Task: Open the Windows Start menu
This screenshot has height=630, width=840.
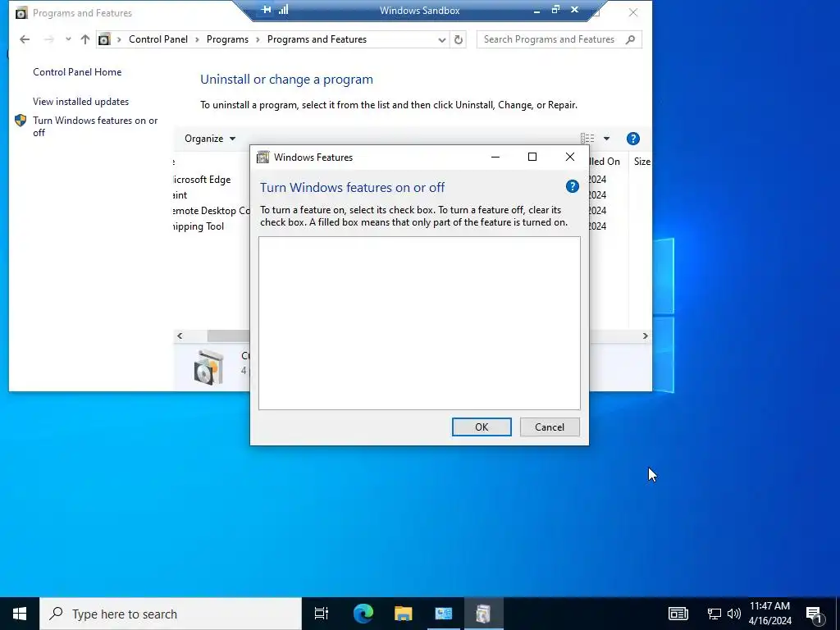Action: click(x=20, y=614)
